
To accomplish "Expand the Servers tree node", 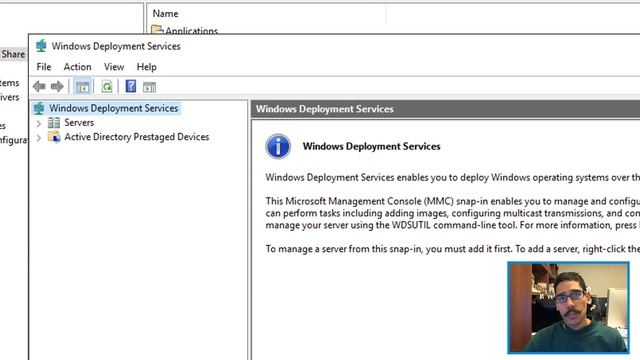I will (x=39, y=123).
